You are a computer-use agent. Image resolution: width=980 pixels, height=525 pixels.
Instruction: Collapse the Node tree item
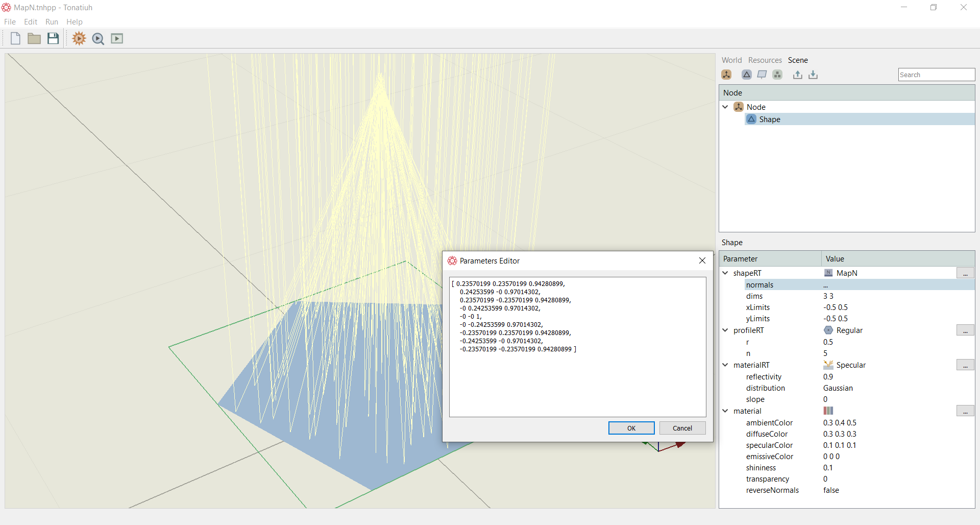(725, 107)
